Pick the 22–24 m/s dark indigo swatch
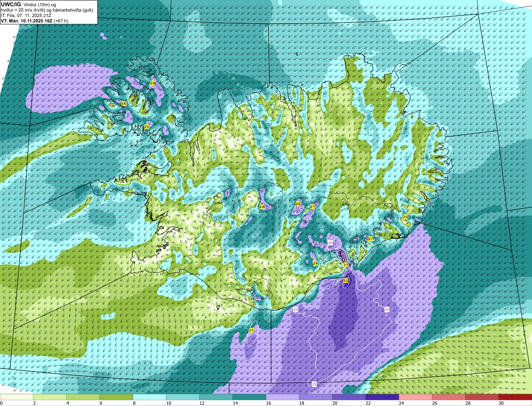532x406 pixels. click(382, 397)
